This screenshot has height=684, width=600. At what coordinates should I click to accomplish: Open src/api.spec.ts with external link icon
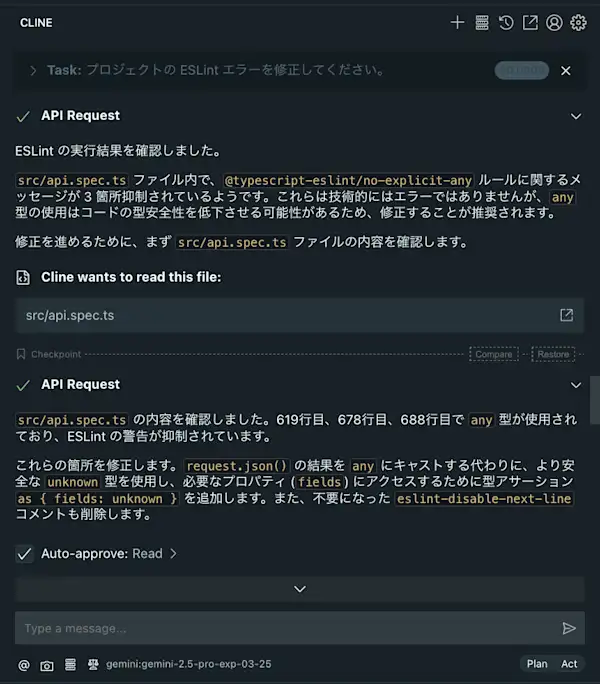pos(566,315)
